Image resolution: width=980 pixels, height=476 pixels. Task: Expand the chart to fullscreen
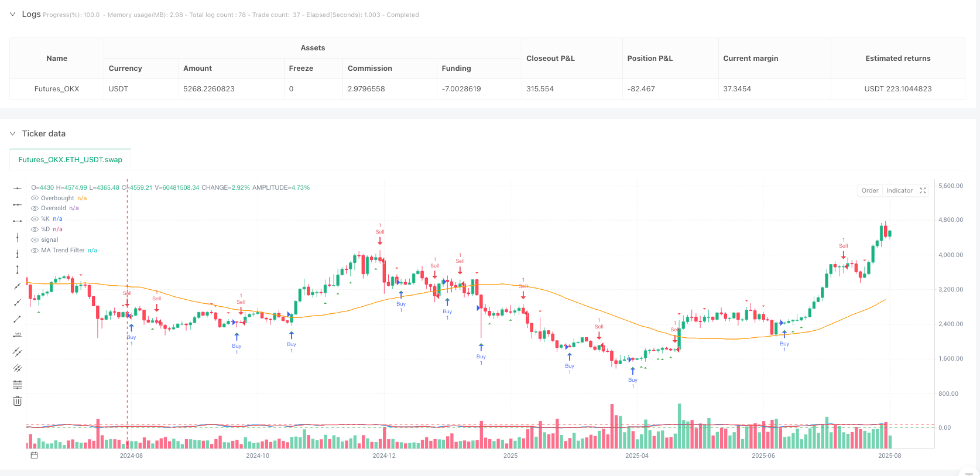click(x=923, y=191)
